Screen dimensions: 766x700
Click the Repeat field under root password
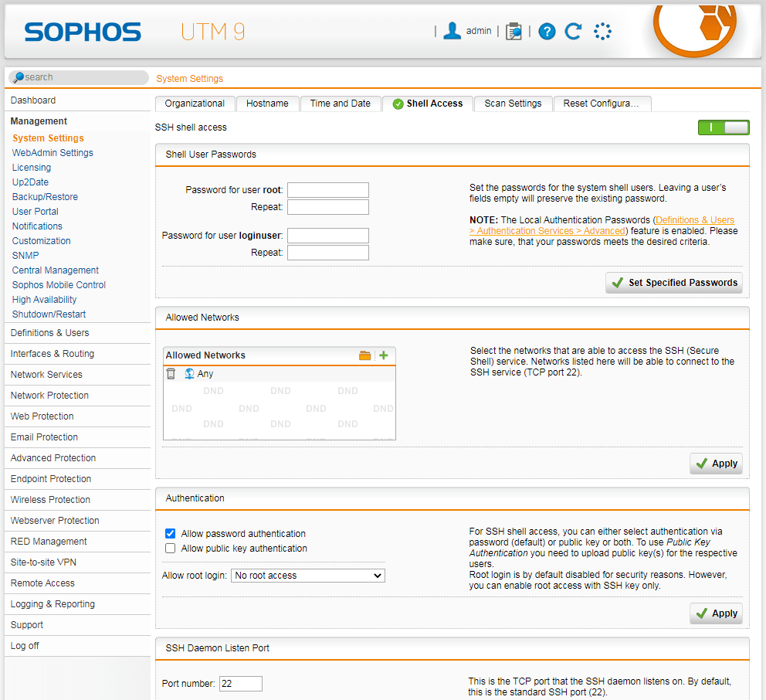[328, 207]
